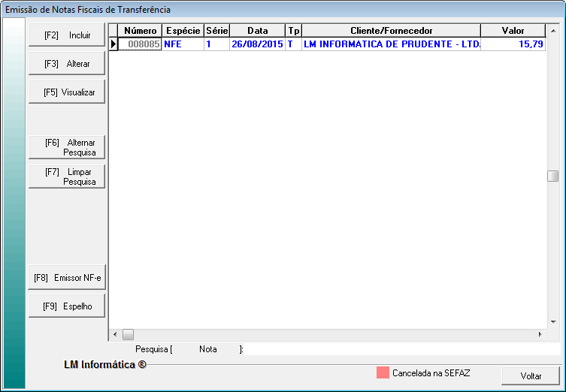Open [F5] Visualizar for the selected note
The image size is (566, 392).
click(67, 92)
